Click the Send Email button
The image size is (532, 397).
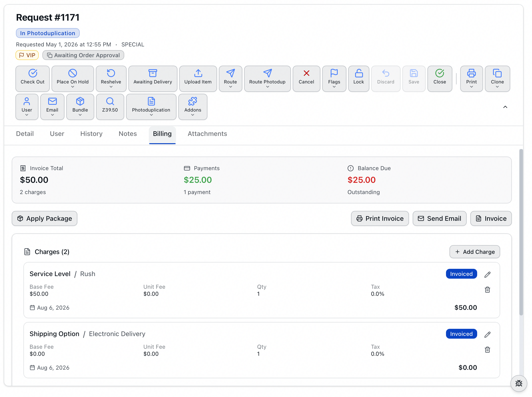click(439, 218)
